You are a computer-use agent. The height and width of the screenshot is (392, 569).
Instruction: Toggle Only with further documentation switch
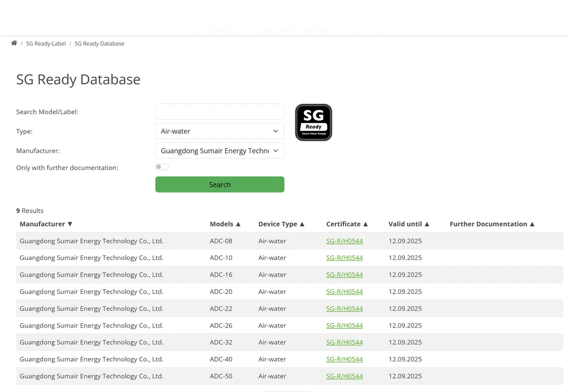pyautogui.click(x=162, y=167)
